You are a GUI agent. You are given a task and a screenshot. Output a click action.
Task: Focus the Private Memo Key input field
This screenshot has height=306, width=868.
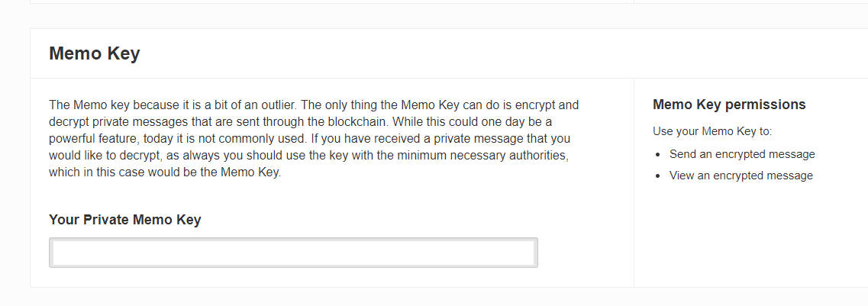pyautogui.click(x=293, y=253)
